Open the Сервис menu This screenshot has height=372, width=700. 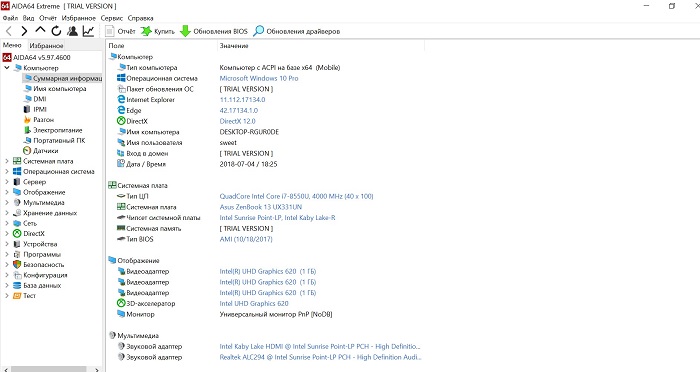pyautogui.click(x=112, y=18)
